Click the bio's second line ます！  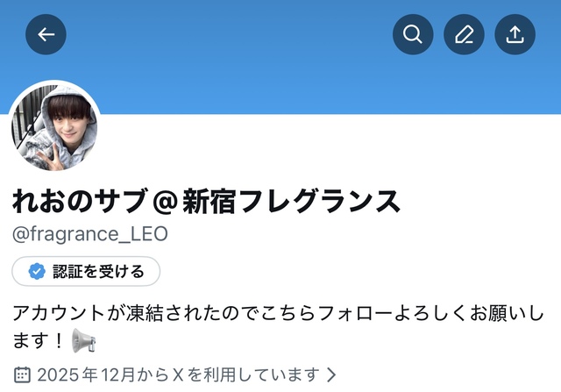(x=39, y=340)
